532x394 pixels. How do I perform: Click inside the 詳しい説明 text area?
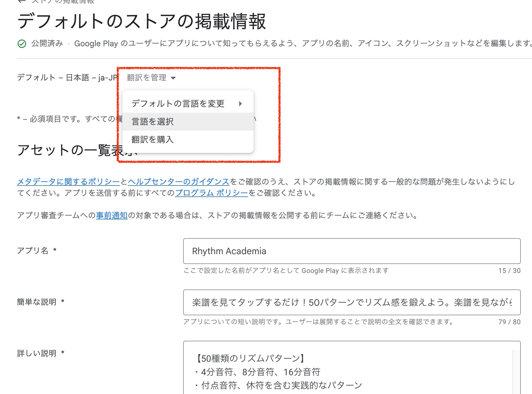coord(347,370)
